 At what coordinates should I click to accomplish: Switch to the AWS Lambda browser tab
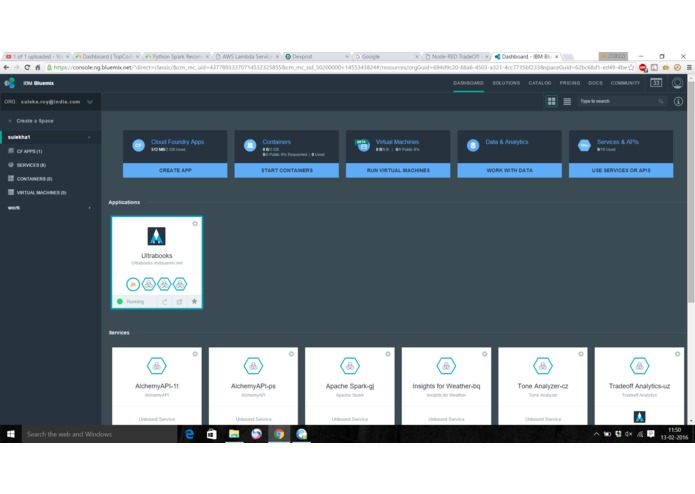click(246, 57)
